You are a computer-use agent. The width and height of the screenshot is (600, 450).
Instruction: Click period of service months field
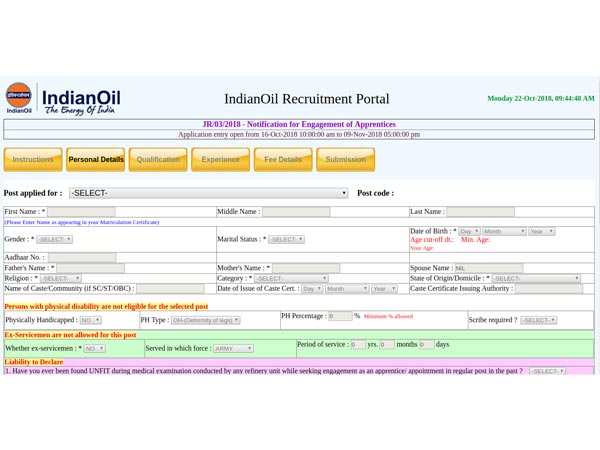click(x=387, y=345)
